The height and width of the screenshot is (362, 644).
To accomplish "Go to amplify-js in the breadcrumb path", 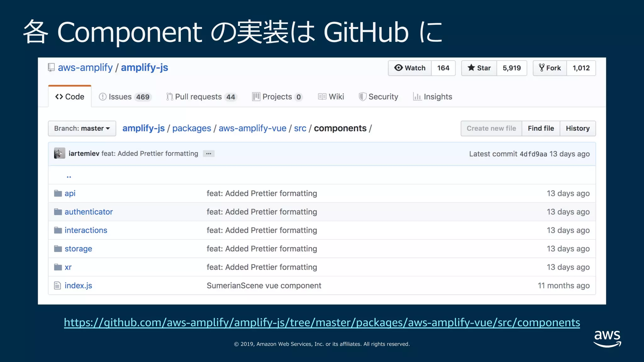I will (143, 128).
